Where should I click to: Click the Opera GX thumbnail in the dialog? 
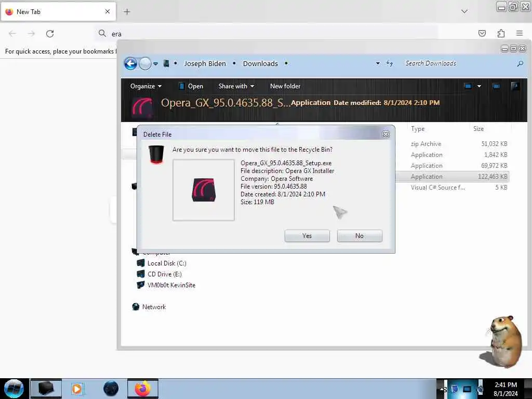point(204,190)
